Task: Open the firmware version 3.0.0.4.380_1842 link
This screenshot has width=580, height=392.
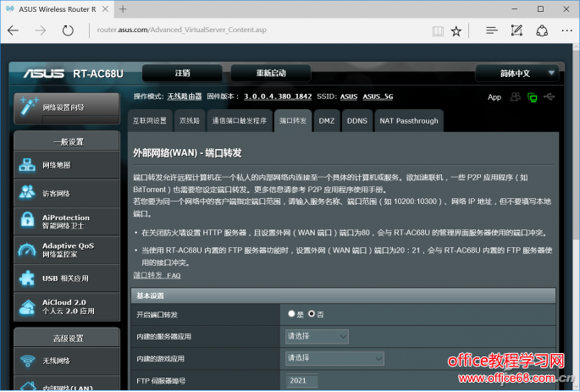Action: pos(278,97)
